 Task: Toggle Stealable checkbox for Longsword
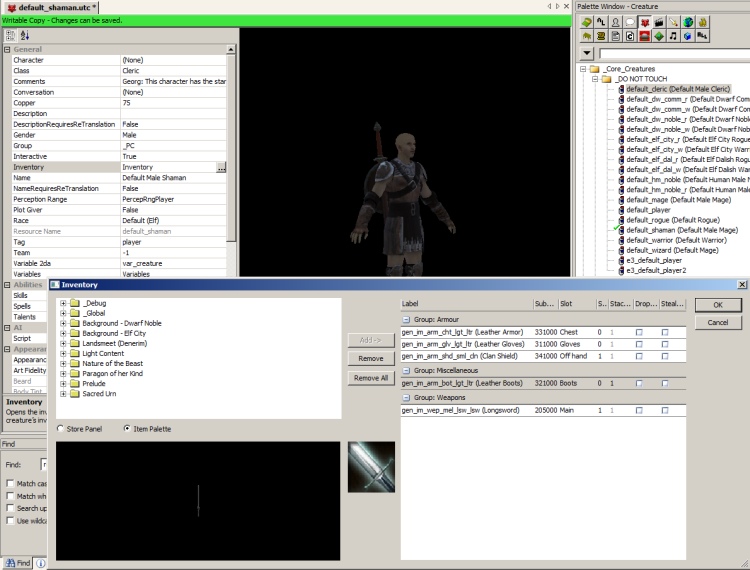click(x=664, y=410)
